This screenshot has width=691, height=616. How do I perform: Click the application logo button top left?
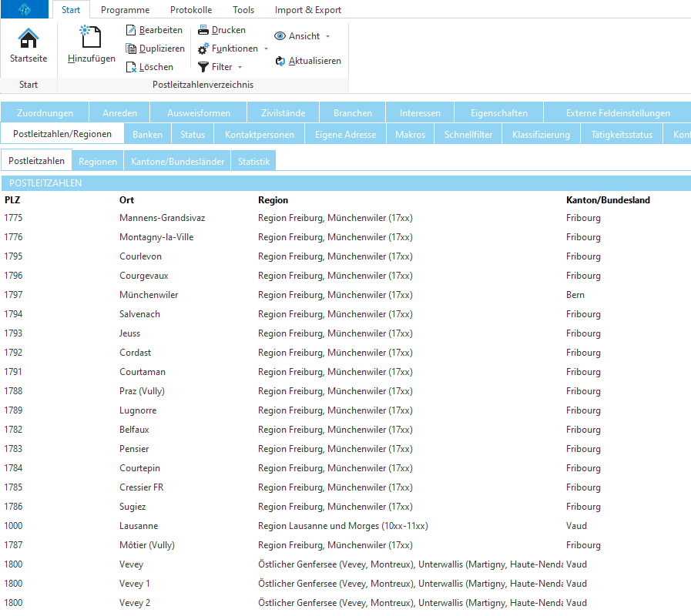[x=25, y=10]
